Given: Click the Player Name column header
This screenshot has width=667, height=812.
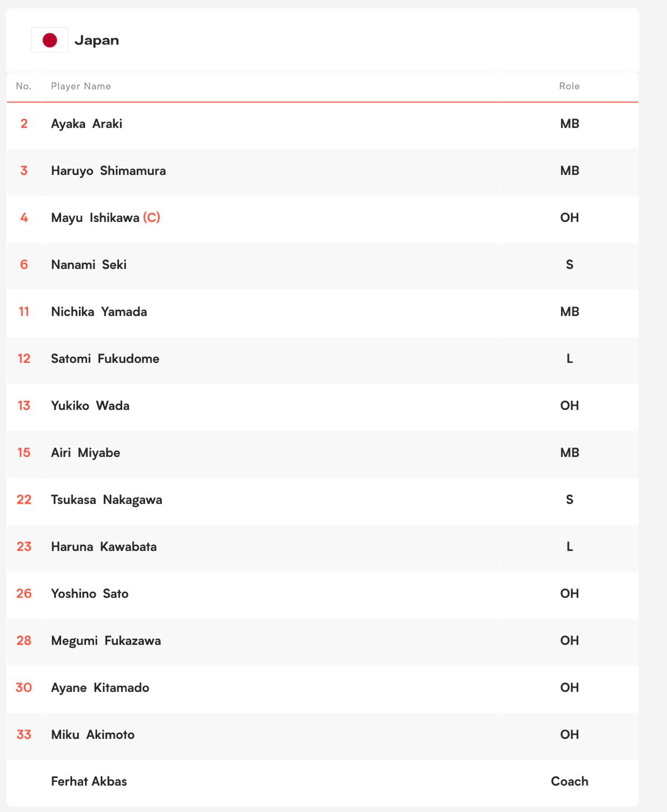Looking at the screenshot, I should pos(81,86).
